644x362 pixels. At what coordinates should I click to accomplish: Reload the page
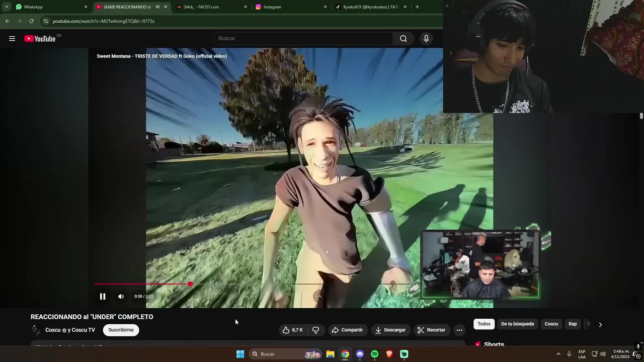coord(31,21)
